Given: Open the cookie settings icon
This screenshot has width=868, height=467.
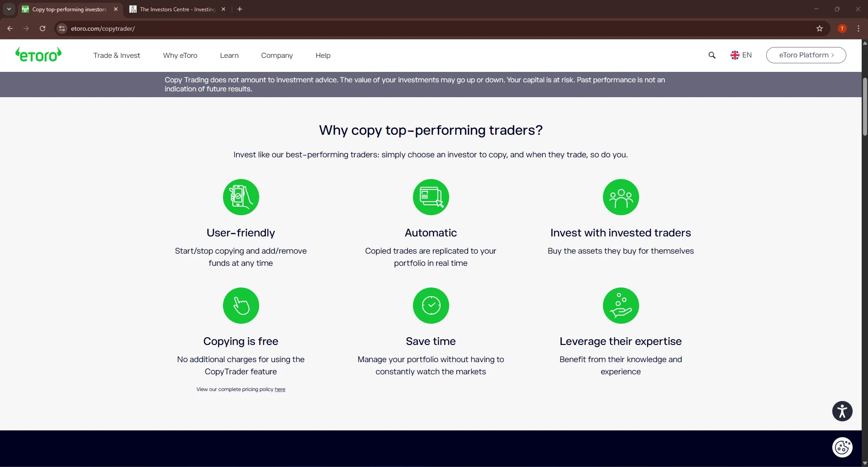Looking at the screenshot, I should (x=842, y=448).
